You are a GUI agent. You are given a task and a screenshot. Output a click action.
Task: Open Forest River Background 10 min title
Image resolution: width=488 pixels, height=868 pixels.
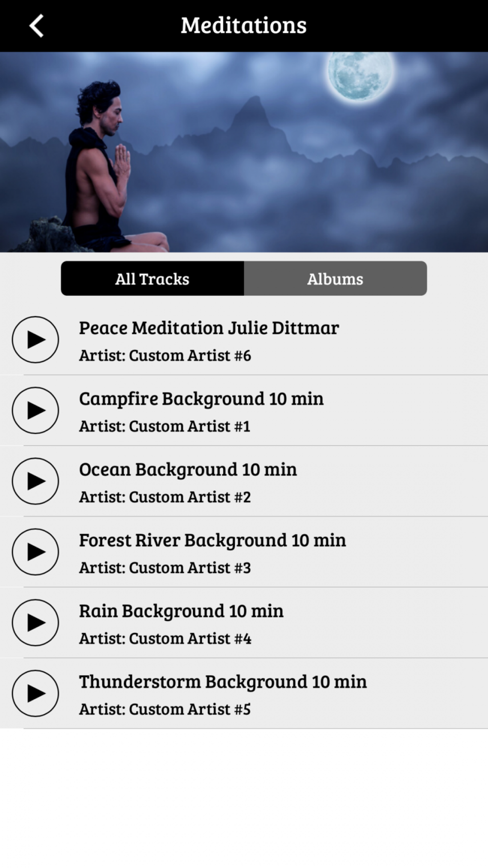[x=212, y=540]
